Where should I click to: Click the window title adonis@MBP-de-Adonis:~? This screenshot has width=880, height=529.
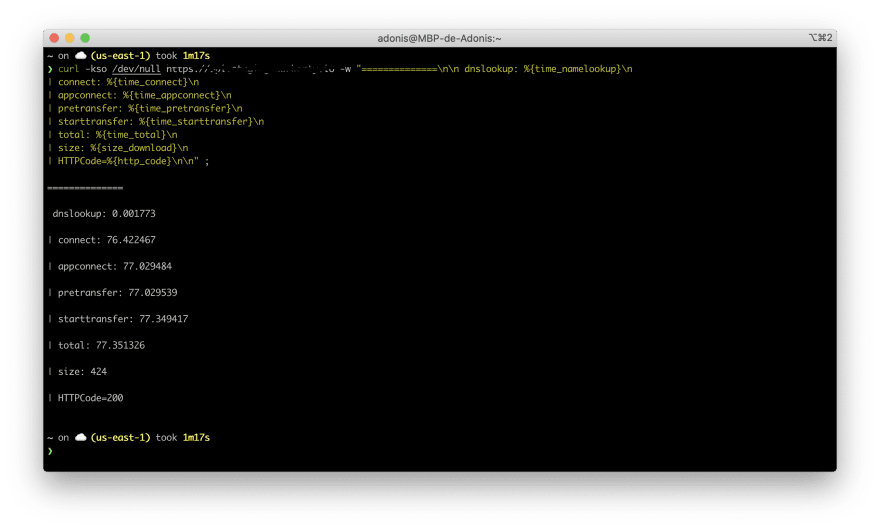pyautogui.click(x=439, y=38)
